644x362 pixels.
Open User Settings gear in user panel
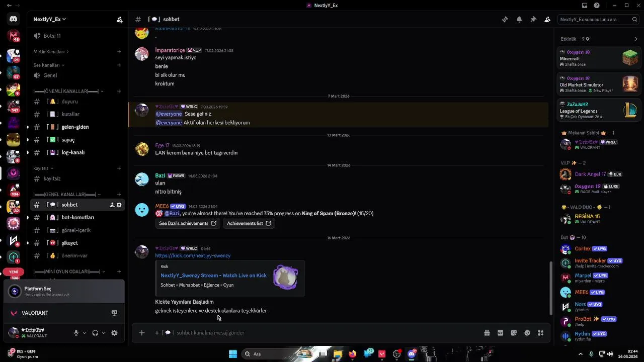pyautogui.click(x=114, y=333)
